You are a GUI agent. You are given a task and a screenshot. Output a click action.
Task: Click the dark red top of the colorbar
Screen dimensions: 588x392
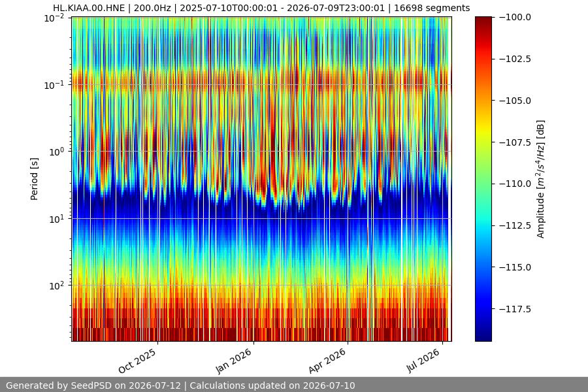483,24
